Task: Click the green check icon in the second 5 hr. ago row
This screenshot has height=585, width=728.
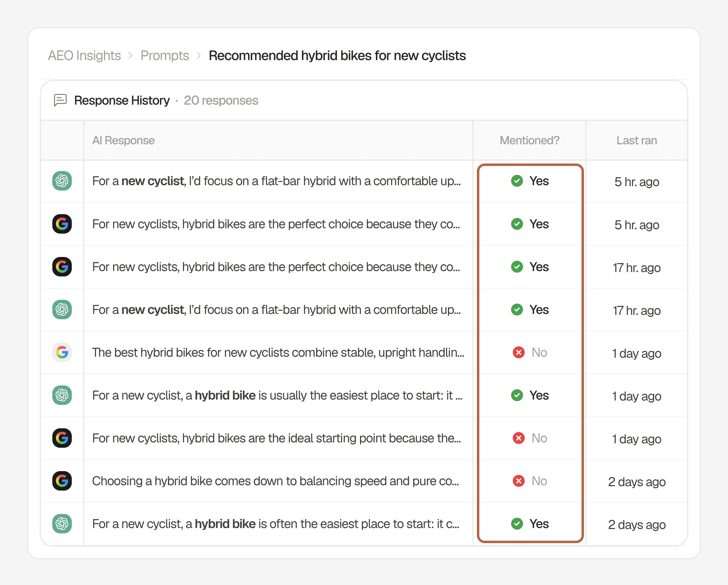Action: [x=517, y=224]
